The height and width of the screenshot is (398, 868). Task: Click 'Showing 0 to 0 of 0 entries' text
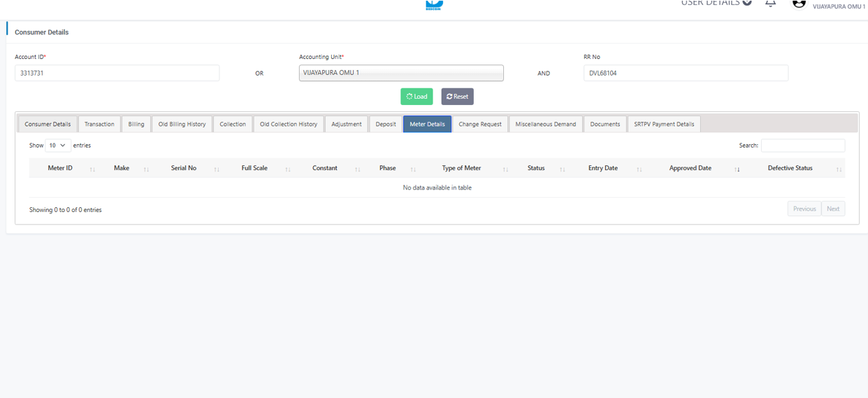(65, 210)
